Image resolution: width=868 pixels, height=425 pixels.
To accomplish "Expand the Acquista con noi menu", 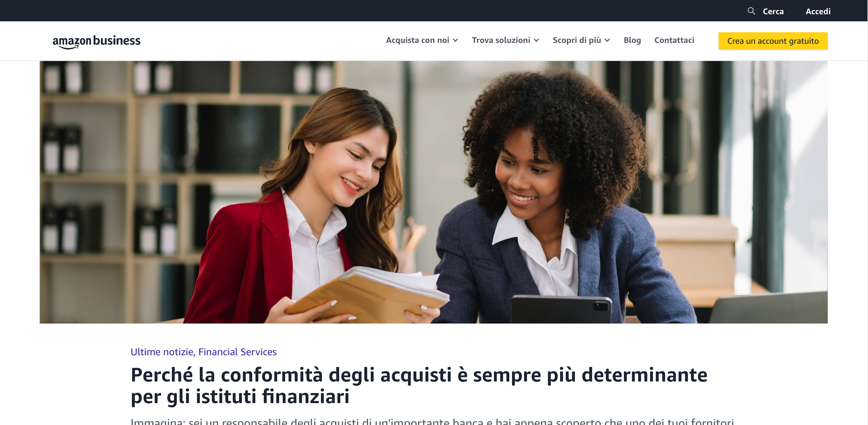I will (422, 40).
